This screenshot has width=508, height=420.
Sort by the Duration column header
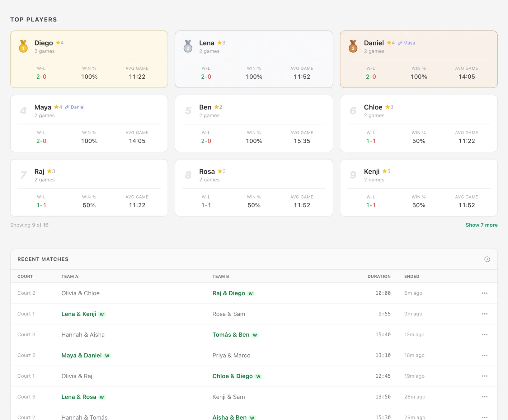[x=379, y=276]
